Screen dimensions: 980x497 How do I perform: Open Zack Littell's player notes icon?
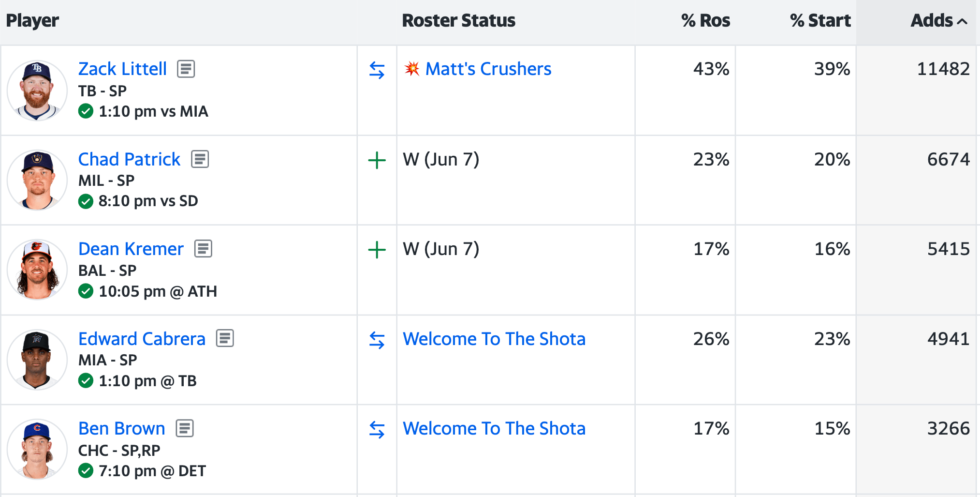[x=186, y=69]
